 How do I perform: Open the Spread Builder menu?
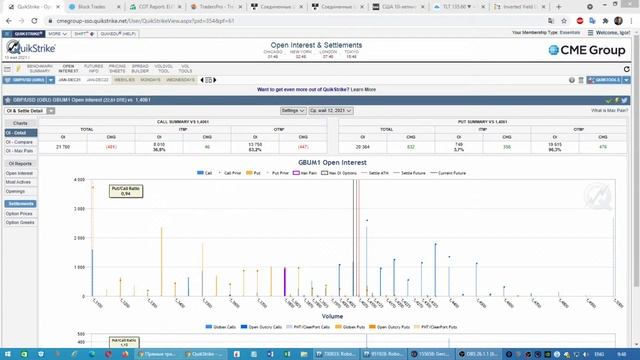point(140,69)
